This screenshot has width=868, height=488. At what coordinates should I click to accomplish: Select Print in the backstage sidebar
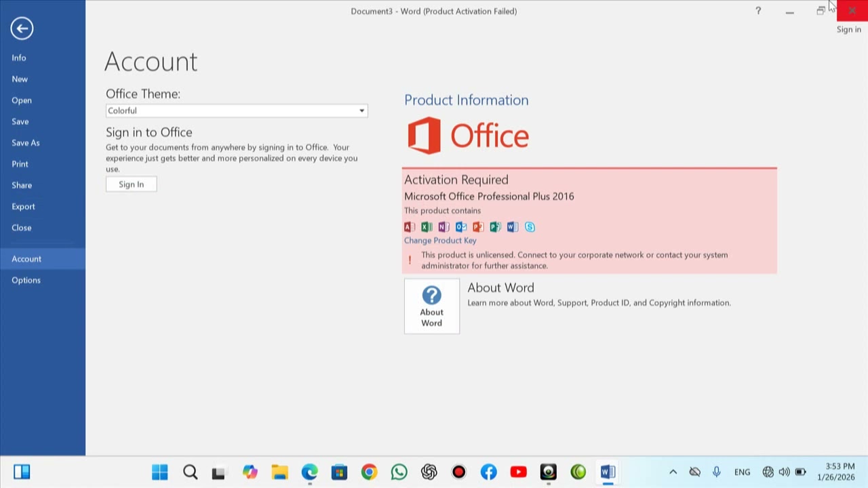43,164
